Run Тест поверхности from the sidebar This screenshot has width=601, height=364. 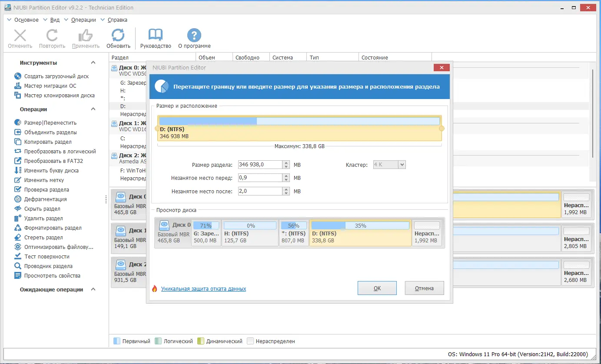pyautogui.click(x=46, y=257)
